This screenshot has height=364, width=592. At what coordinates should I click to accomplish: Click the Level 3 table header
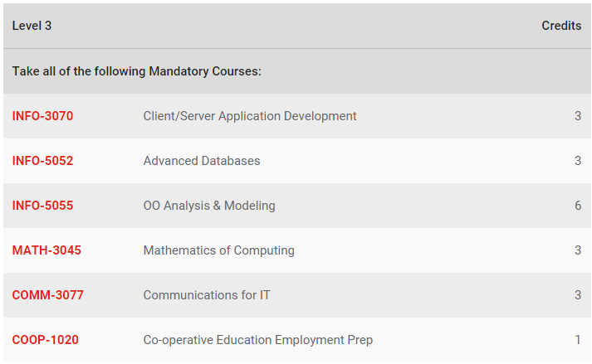(x=32, y=26)
